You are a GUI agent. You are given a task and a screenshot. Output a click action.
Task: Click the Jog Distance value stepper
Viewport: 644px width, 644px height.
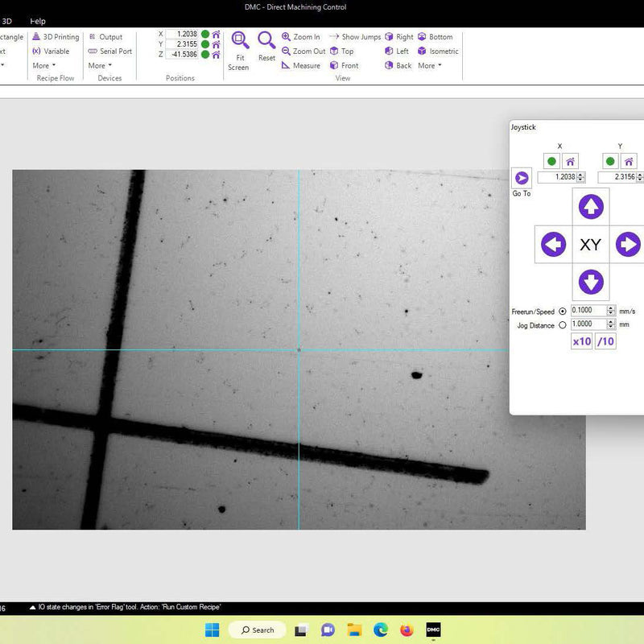tap(611, 324)
